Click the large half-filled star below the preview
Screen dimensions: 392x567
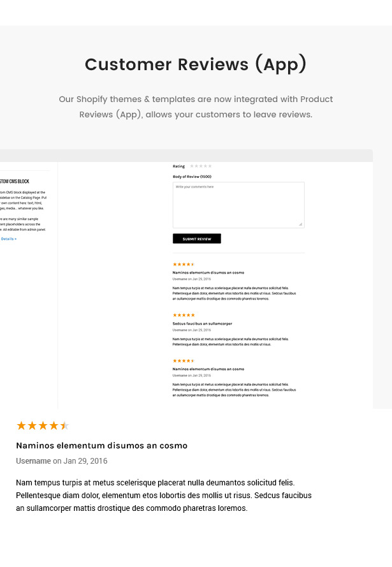tap(64, 425)
